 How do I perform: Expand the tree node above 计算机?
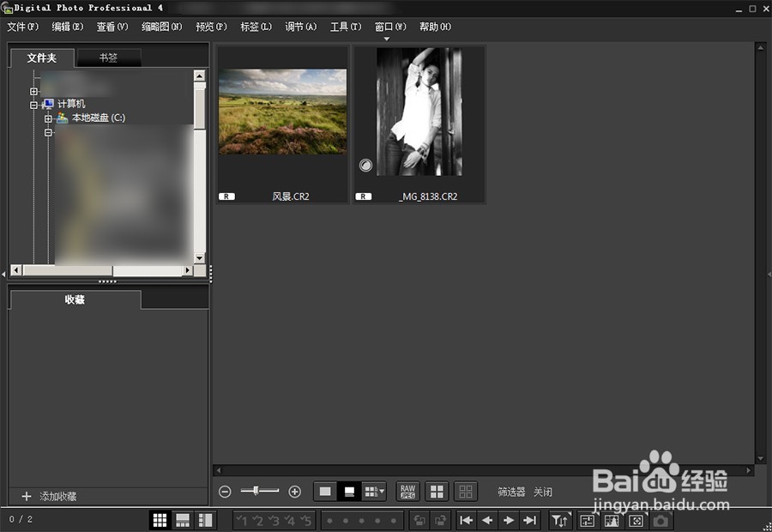point(33,92)
